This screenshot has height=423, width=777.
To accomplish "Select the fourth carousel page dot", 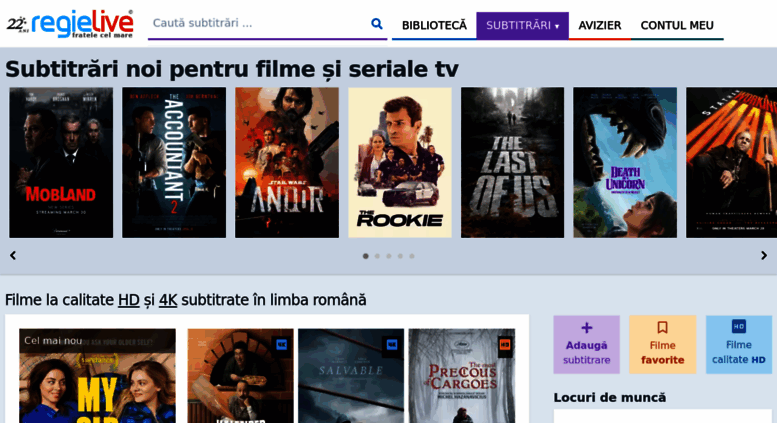I will [400, 256].
